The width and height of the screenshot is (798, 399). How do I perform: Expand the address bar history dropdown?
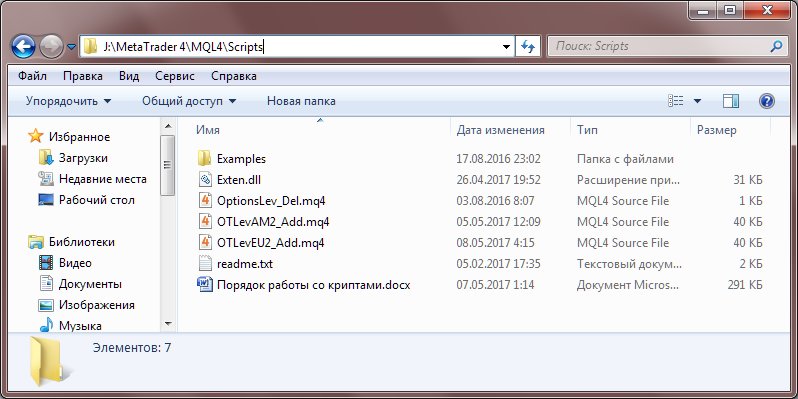point(506,47)
